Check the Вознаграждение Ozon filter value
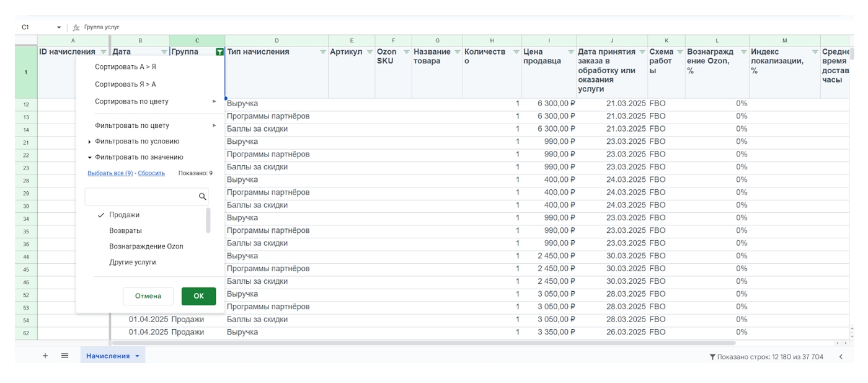The width and height of the screenshot is (868, 383). point(146,246)
